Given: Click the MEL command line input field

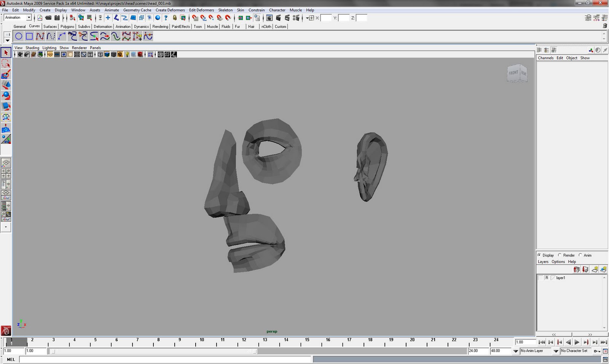Looking at the screenshot, I should coord(165,359).
